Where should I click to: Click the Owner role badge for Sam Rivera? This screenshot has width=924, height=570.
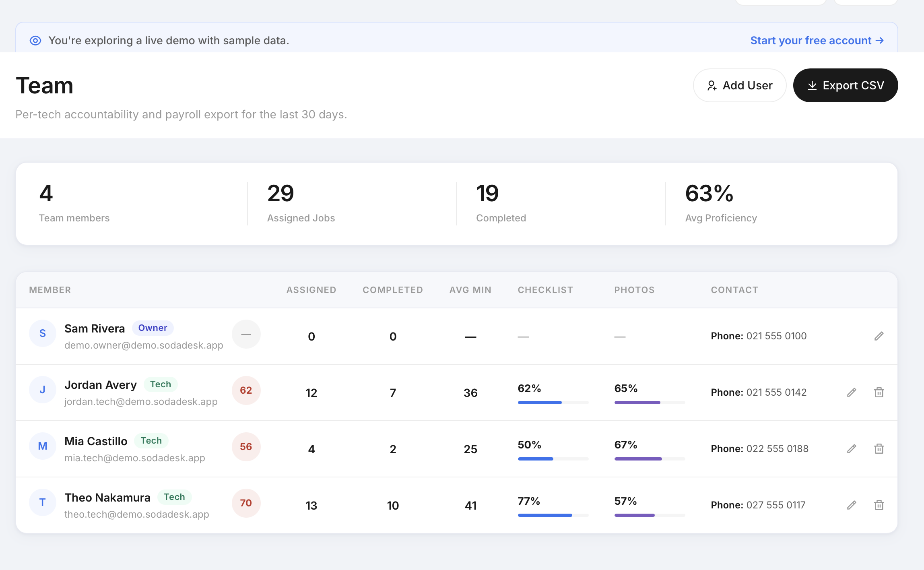tap(153, 328)
